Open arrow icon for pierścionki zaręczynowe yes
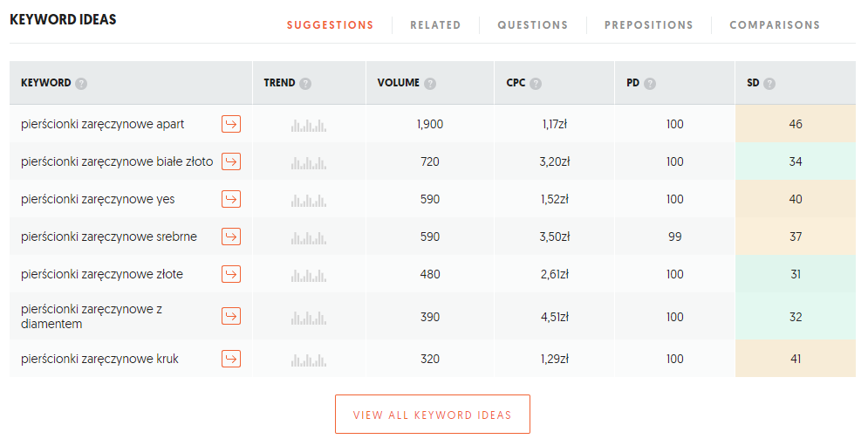868x439 pixels. point(231,199)
